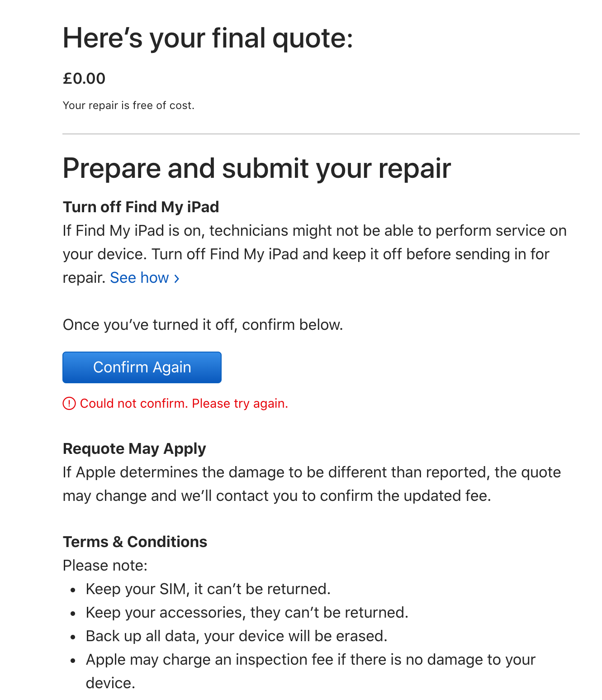
Task: Click 'Once you've turned it off' sentence
Action: pos(203,325)
